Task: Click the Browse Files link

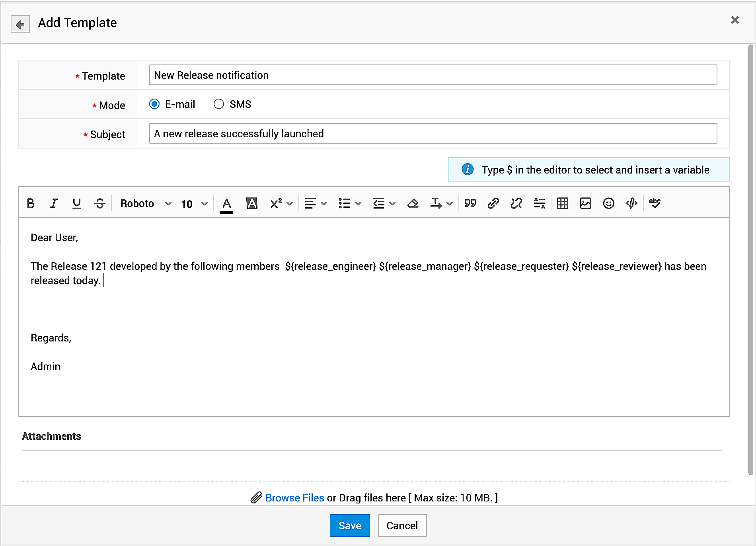Action: (x=294, y=498)
